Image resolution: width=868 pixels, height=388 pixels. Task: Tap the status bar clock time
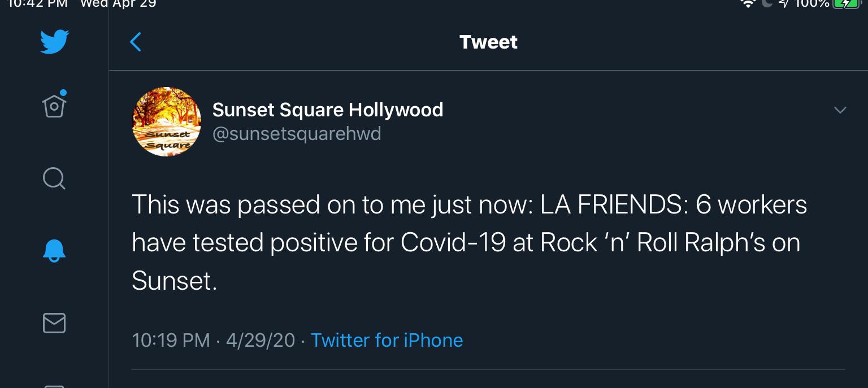[38, 3]
